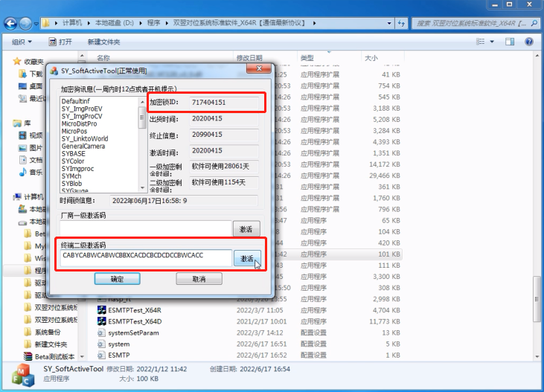Select SY_LinktoWorld in the module list

tap(84, 138)
